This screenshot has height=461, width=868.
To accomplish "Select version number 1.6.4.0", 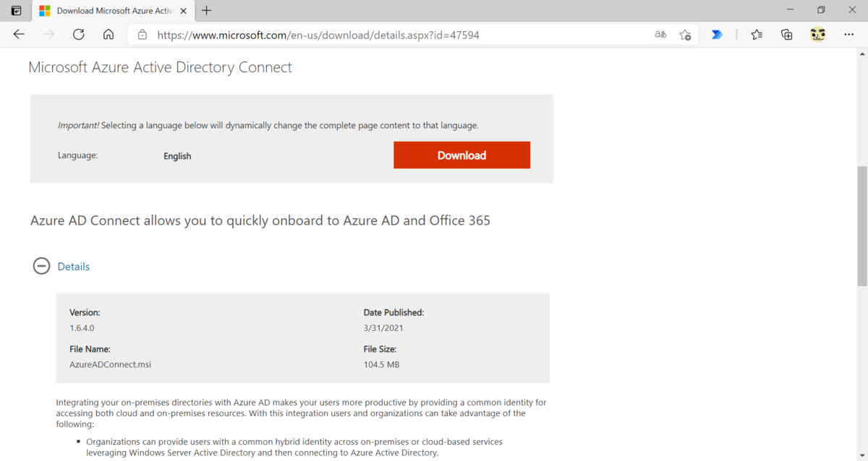I will pyautogui.click(x=82, y=328).
